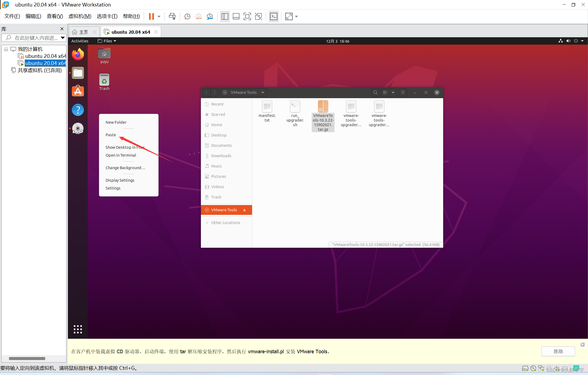This screenshot has width=588, height=375.
Task: Show applications grid in dock
Action: [78, 329]
